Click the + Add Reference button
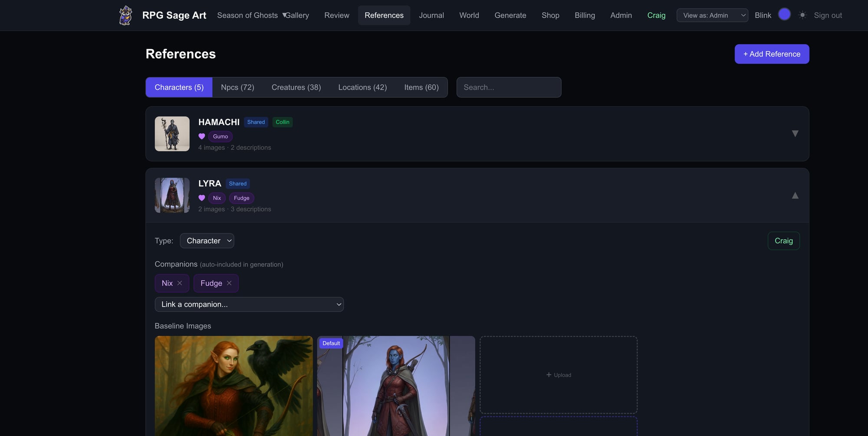Screen dimensions: 868x436 point(772,54)
